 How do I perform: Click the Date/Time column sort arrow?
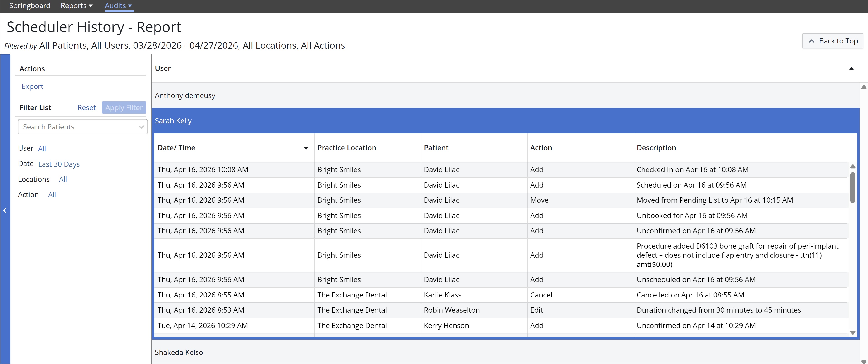306,148
